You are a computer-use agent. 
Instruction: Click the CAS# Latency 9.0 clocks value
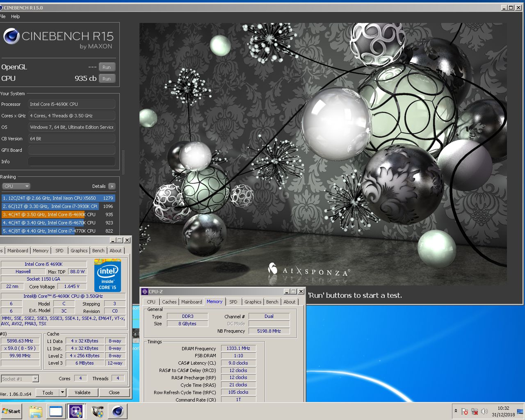pyautogui.click(x=238, y=363)
